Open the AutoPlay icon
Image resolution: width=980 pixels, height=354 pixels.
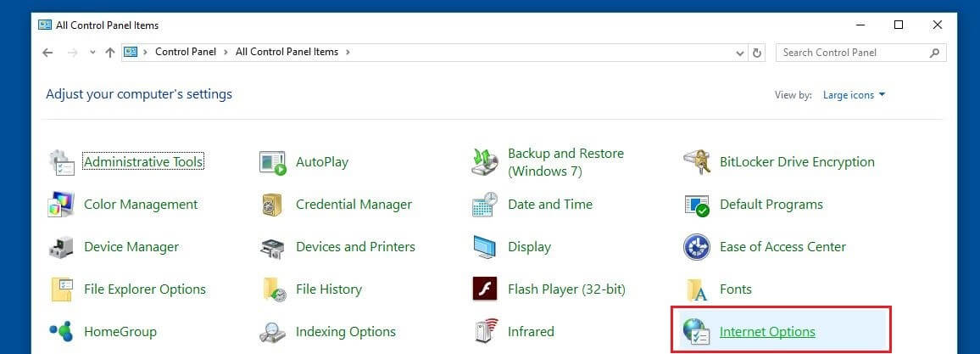point(273,162)
